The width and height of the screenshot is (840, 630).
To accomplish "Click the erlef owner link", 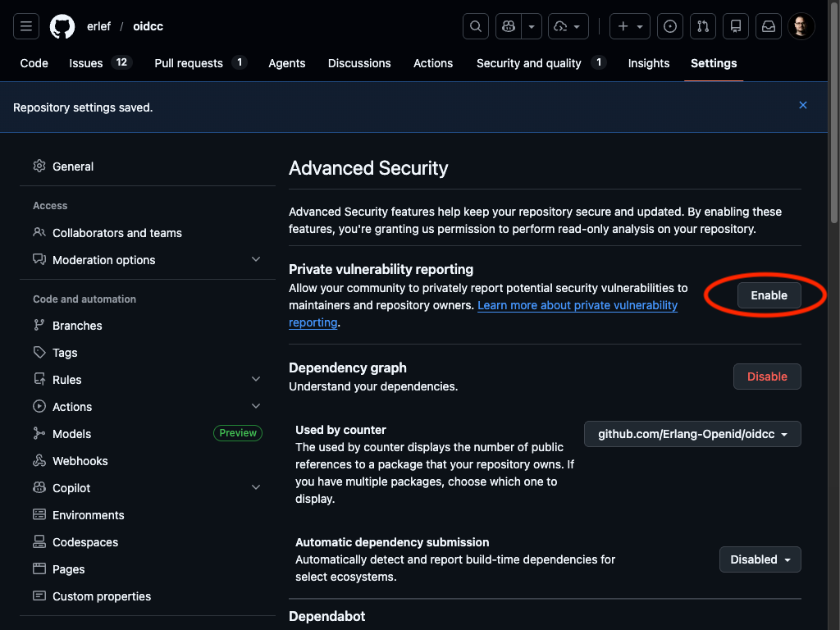I will [x=98, y=26].
